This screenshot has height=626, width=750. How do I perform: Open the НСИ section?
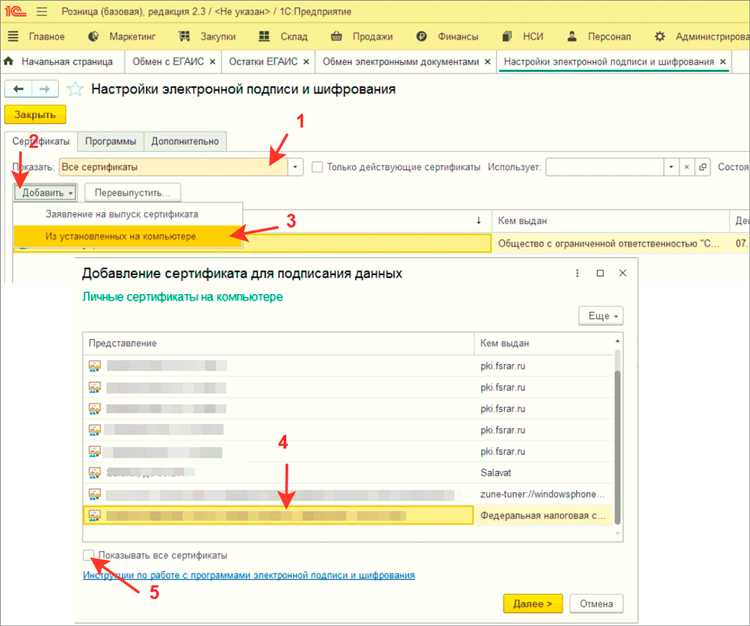(522, 36)
